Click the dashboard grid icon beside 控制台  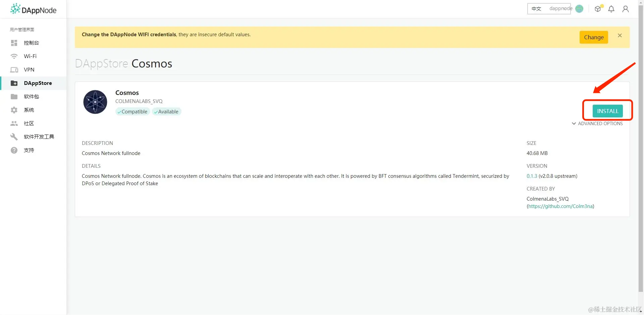14,43
